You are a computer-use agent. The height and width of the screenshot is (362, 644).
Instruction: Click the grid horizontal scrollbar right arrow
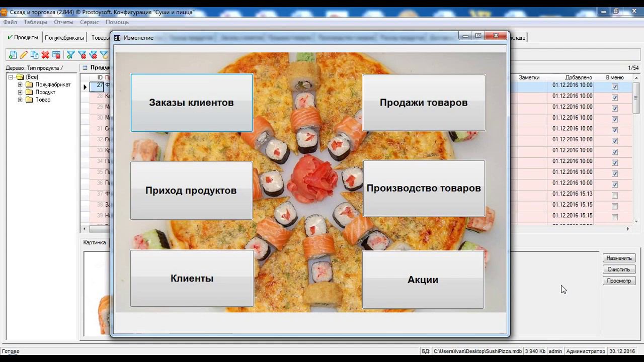(627, 229)
